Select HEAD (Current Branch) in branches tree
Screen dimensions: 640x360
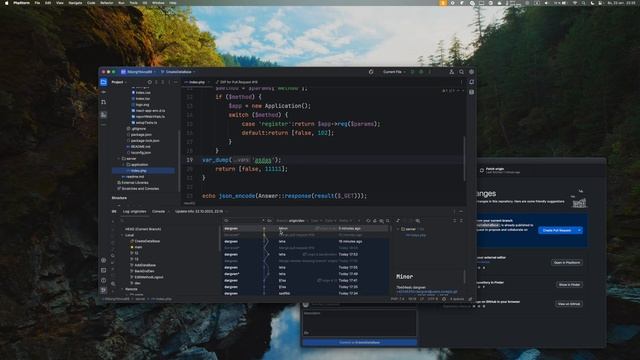[143, 229]
